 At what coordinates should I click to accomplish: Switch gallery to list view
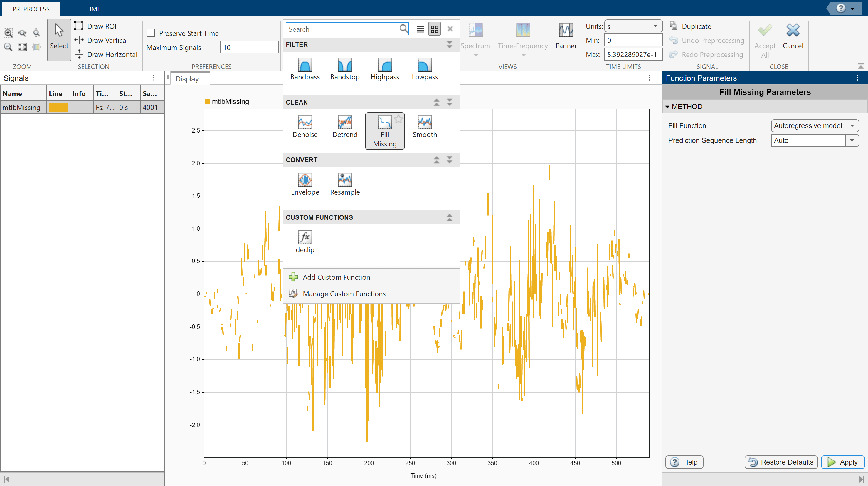tap(420, 29)
